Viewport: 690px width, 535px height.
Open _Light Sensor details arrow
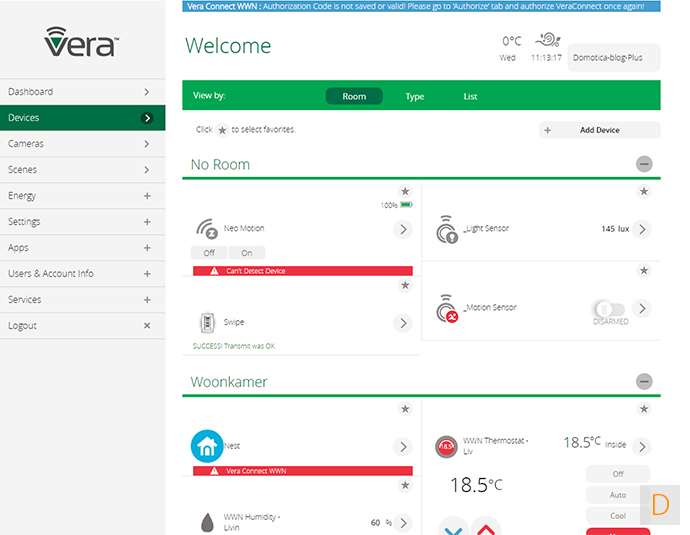[642, 229]
